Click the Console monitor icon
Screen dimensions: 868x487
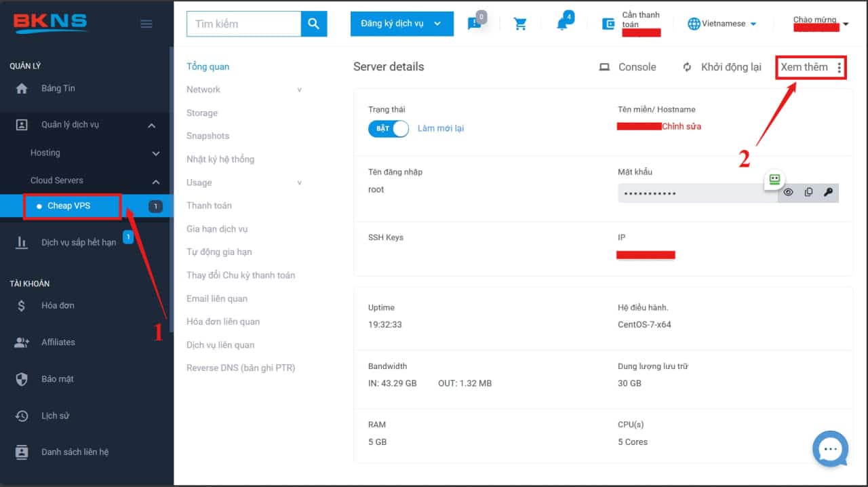click(x=604, y=67)
